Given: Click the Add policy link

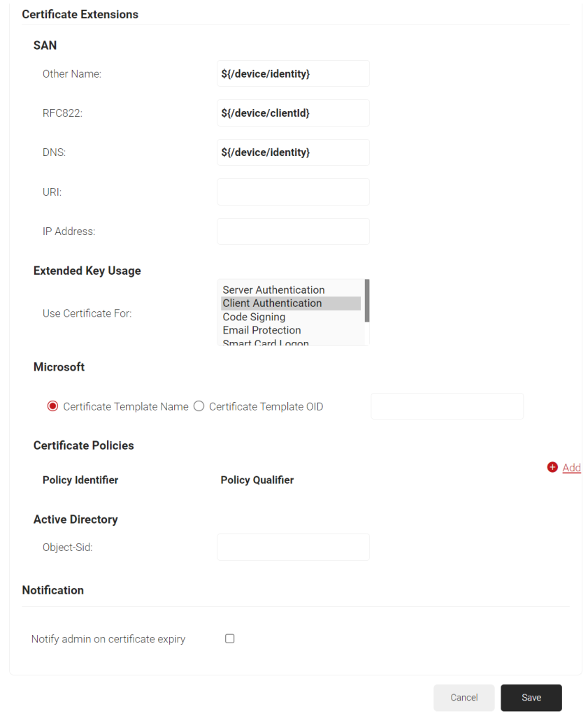Looking at the screenshot, I should tap(571, 468).
